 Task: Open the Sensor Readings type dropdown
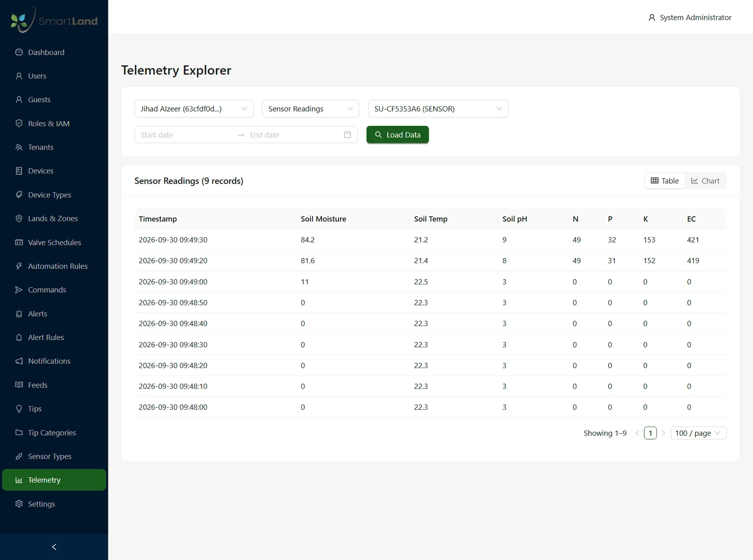[x=310, y=109]
